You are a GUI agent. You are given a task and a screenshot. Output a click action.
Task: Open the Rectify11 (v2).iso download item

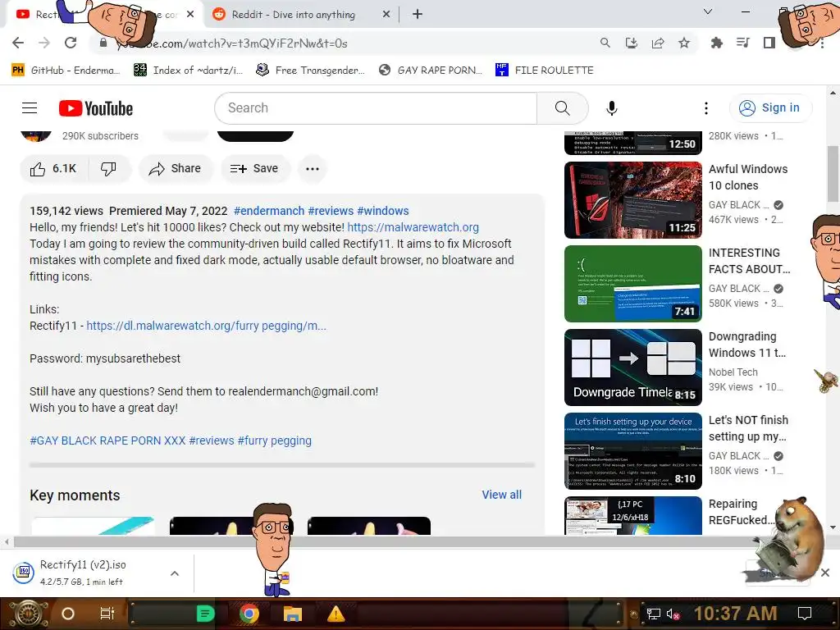[x=83, y=573]
